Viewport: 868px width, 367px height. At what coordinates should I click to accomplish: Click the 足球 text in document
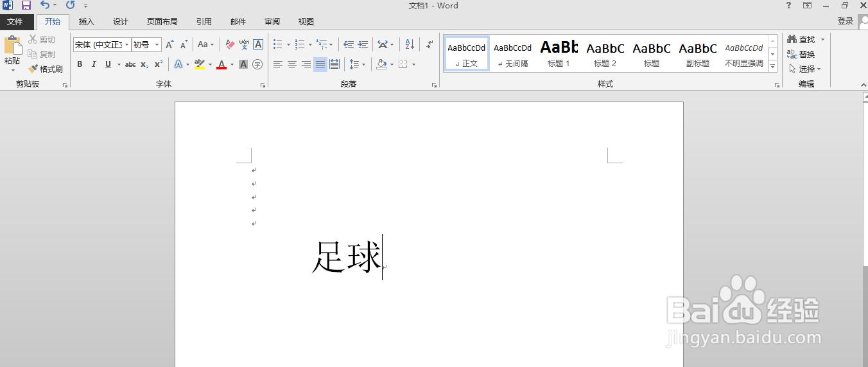[347, 257]
